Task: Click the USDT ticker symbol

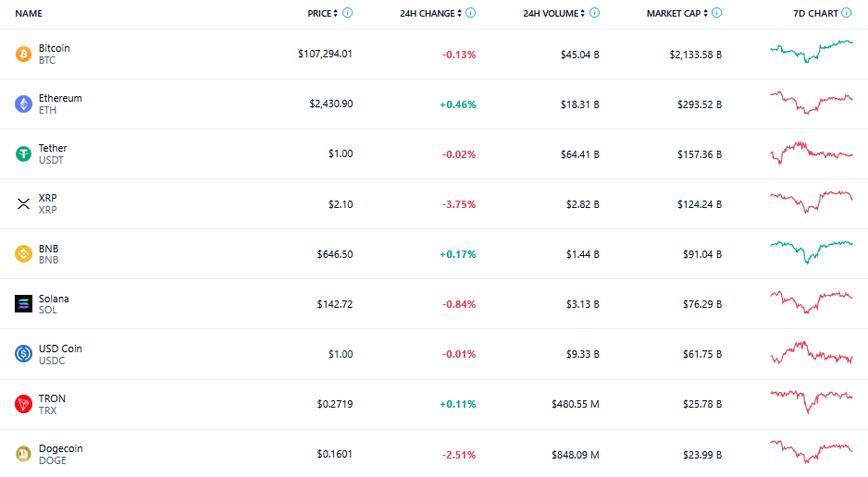Action: coord(51,160)
